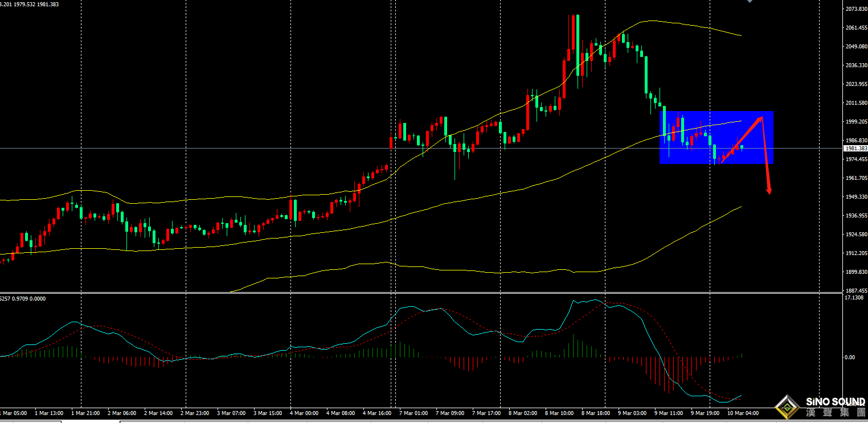
Task: Click the separator between chart and indicator
Action: (421, 293)
